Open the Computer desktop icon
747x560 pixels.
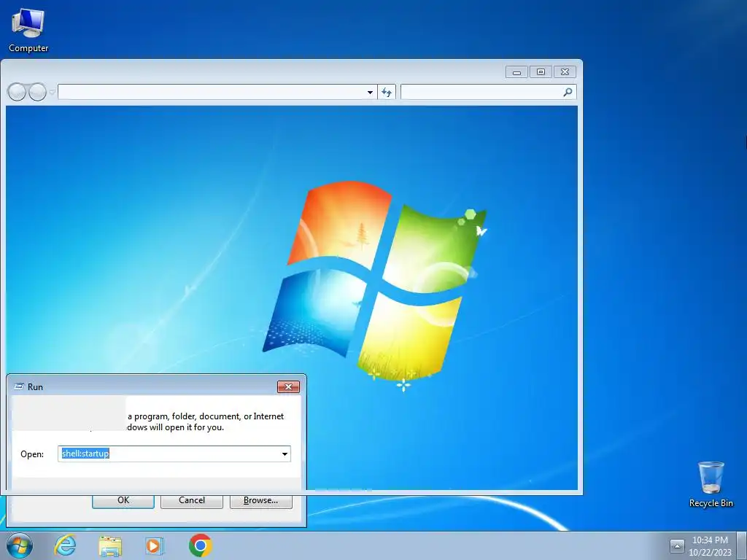pyautogui.click(x=28, y=31)
